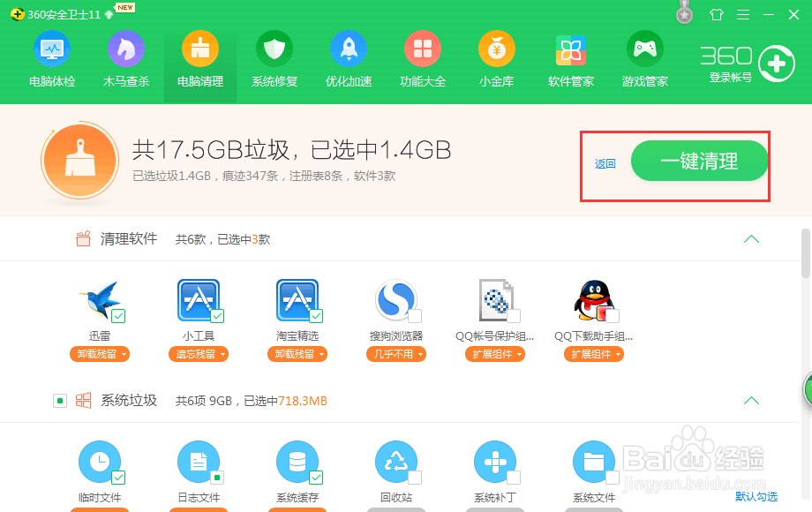Open the 卸载残留 dropdown under 淘宝精选
This screenshot has width=812, height=512.
click(297, 354)
